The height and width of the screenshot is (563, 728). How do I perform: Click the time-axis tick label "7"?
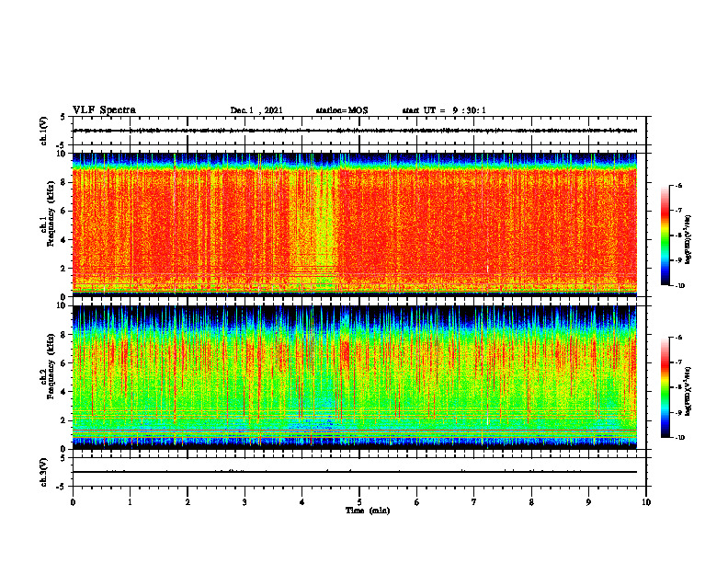coord(474,502)
